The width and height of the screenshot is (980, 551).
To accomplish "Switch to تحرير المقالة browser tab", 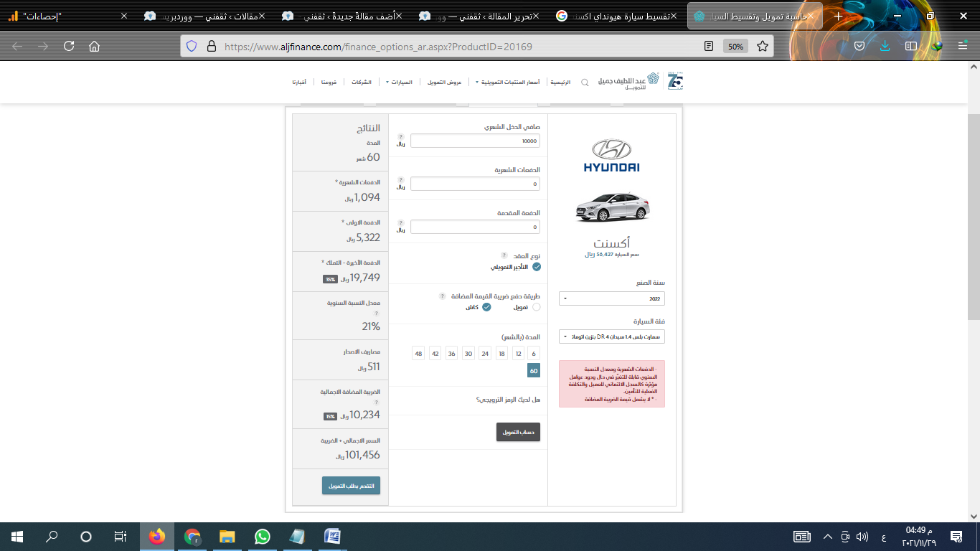I will [x=481, y=16].
